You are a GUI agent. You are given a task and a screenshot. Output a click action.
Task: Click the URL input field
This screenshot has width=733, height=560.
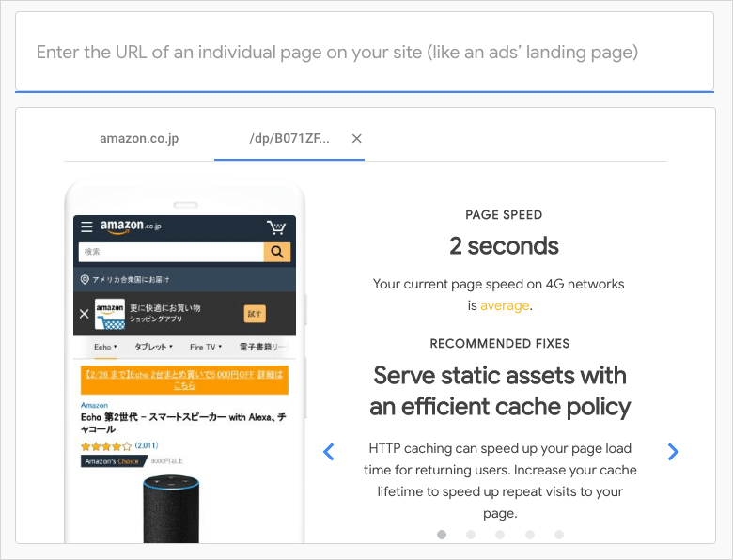pyautogui.click(x=365, y=52)
